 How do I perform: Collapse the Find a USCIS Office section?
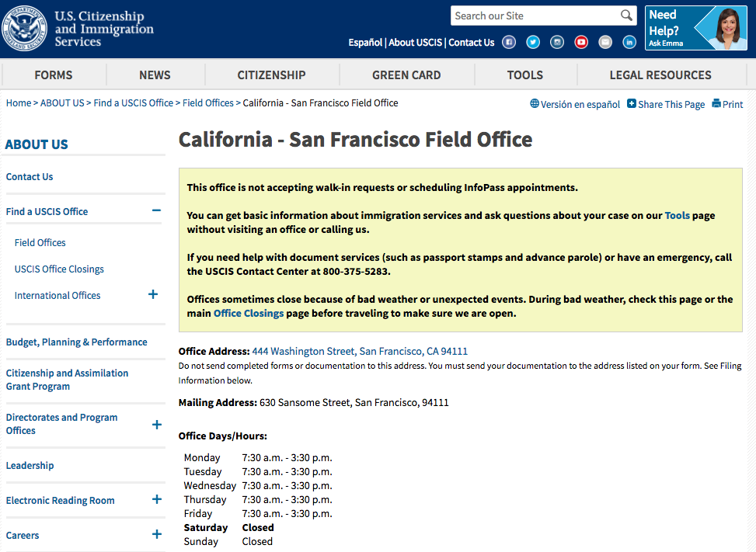(156, 211)
